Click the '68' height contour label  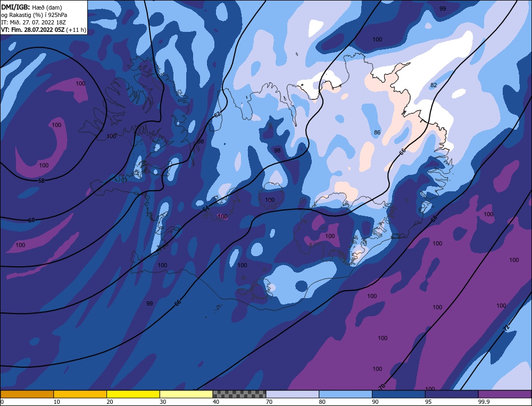434,218
